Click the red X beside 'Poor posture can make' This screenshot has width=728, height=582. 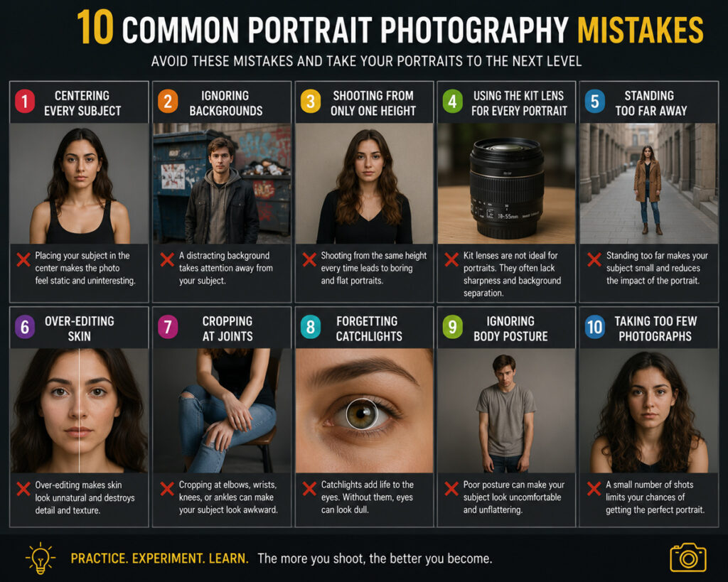pyautogui.click(x=451, y=489)
